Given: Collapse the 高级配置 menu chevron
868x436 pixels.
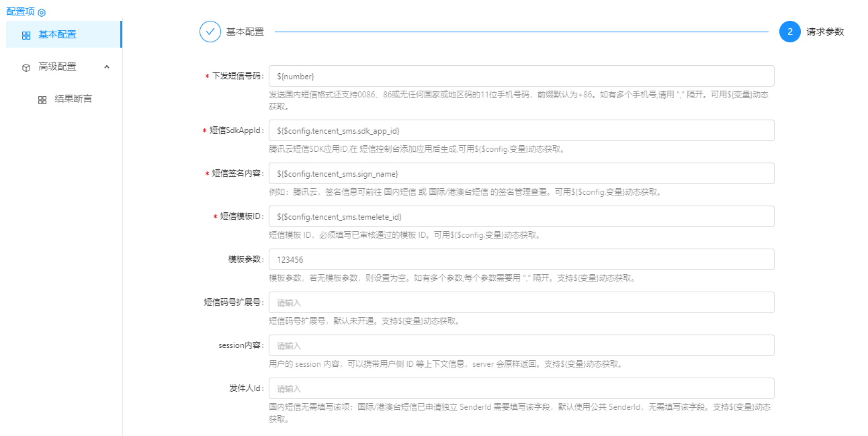Looking at the screenshot, I should 107,67.
